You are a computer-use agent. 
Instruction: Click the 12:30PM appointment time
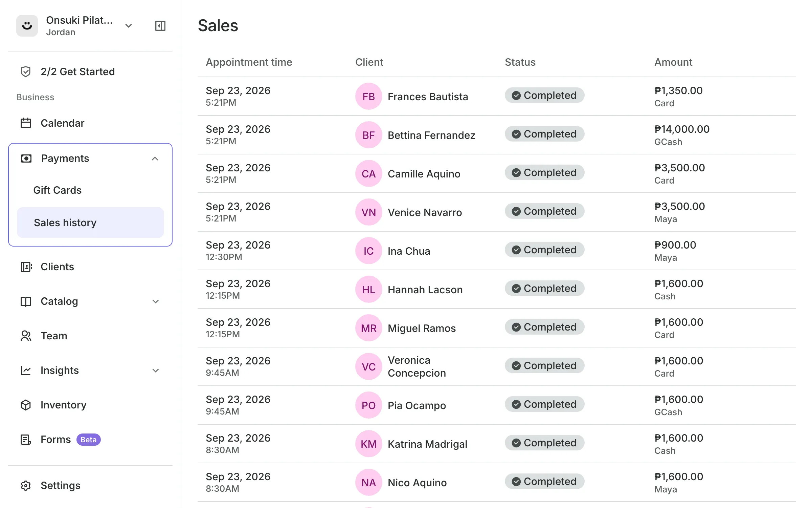click(224, 257)
